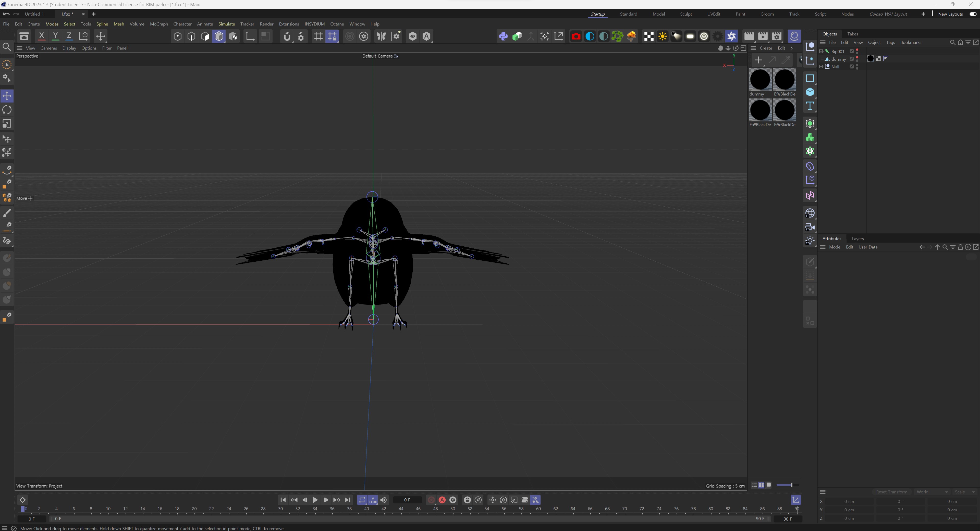Viewport: 980px width, 531px height.
Task: Switch to Model mode icon
Action: coord(219,36)
